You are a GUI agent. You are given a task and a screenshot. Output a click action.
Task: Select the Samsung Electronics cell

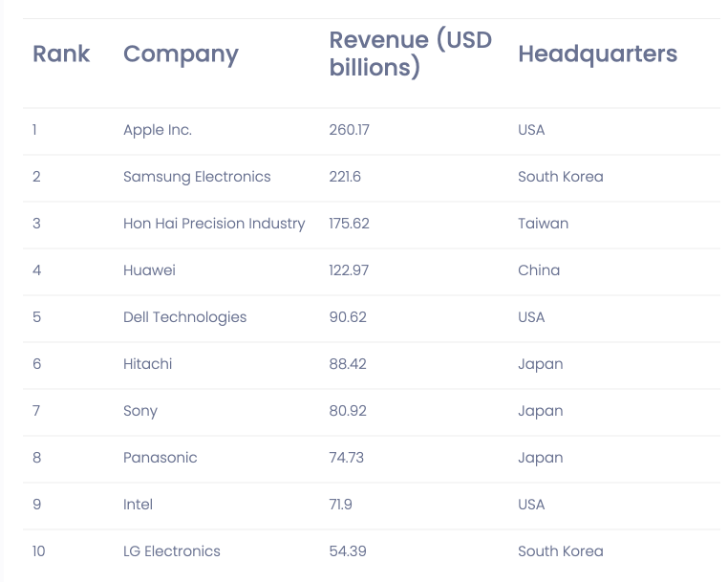click(197, 177)
